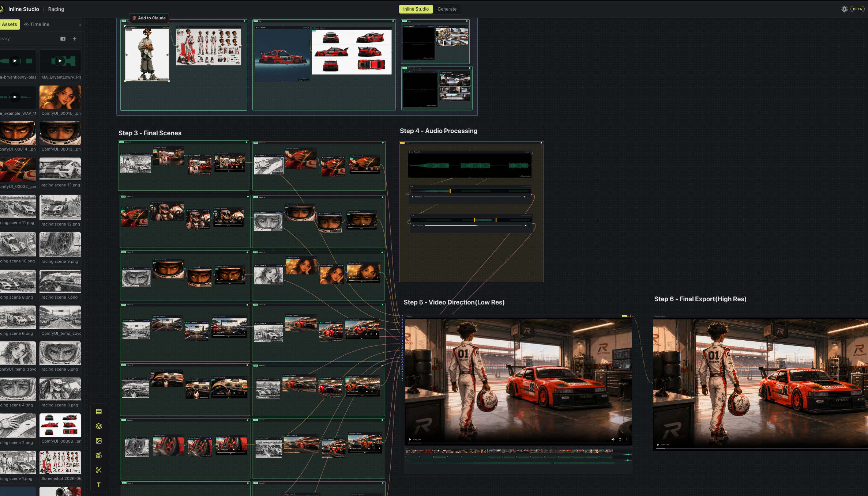This screenshot has width=868, height=496.
Task: Select the red race car image node
Action: (282, 54)
